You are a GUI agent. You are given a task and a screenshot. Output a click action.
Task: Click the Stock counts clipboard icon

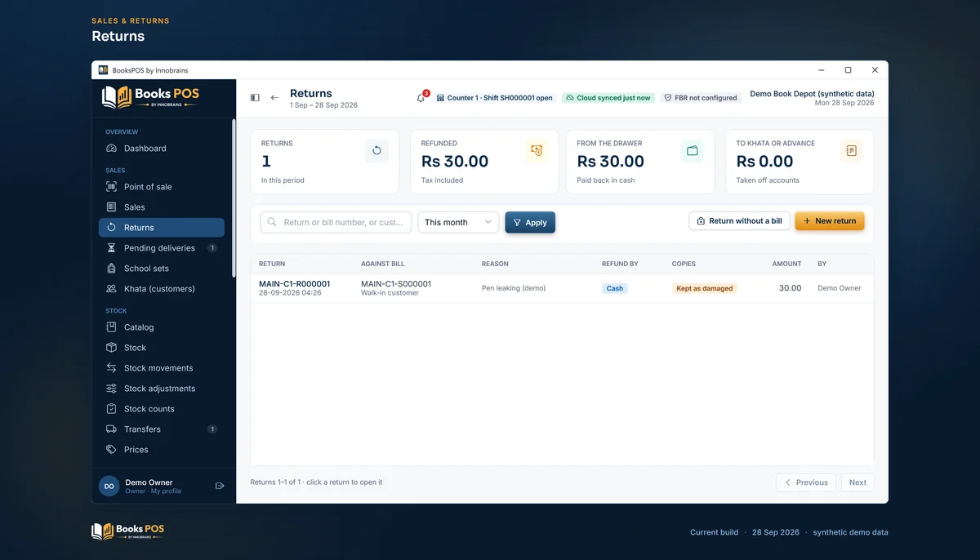coord(112,409)
